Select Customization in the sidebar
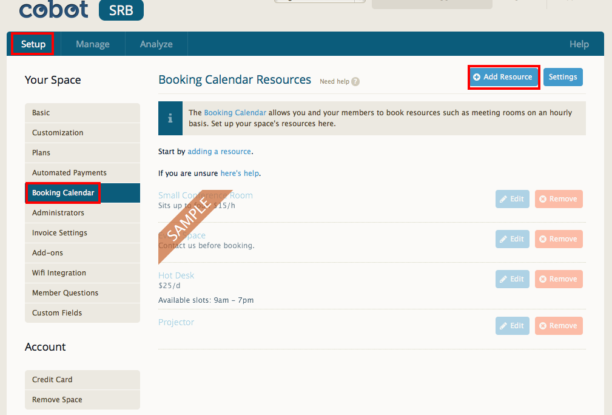Screen dimensions: 612x415 (x=82, y=133)
